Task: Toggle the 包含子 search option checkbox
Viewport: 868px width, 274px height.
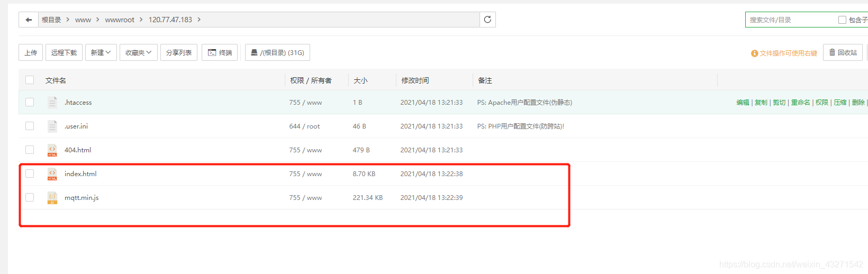Action: pos(842,20)
